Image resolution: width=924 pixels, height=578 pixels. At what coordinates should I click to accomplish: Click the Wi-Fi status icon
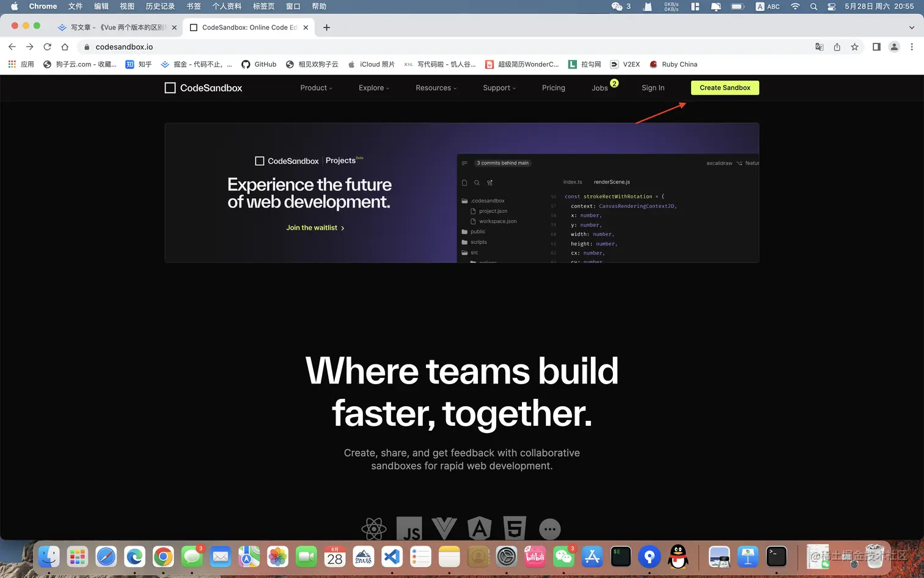[x=795, y=6]
